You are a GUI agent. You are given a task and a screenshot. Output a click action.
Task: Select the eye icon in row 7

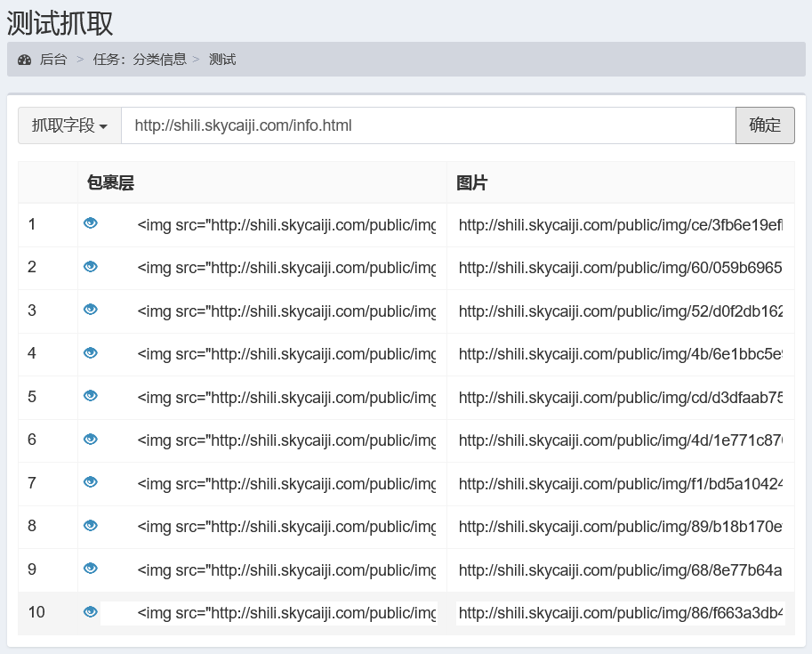(90, 482)
